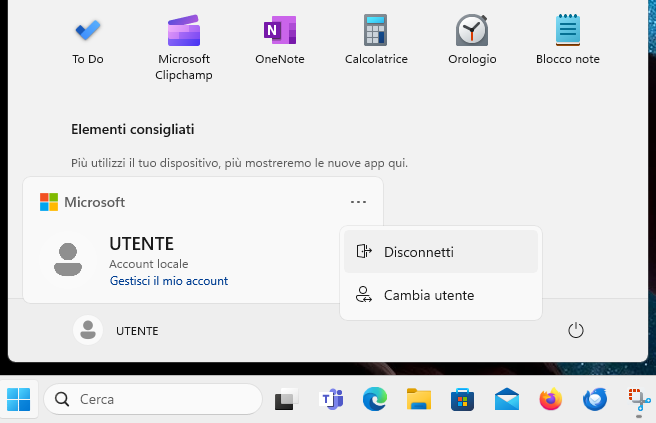656x423 pixels.
Task: Open Microsoft Edge from taskbar
Action: tap(375, 399)
